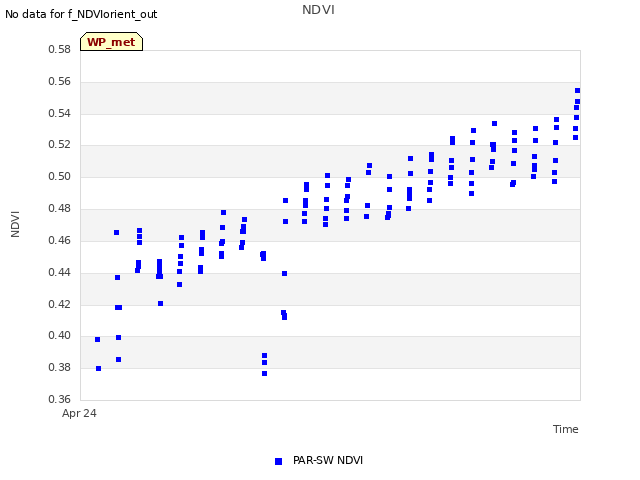This screenshot has width=640, height=480.
Task: Click the 0.36 y-axis tick label
Action: (x=59, y=399)
